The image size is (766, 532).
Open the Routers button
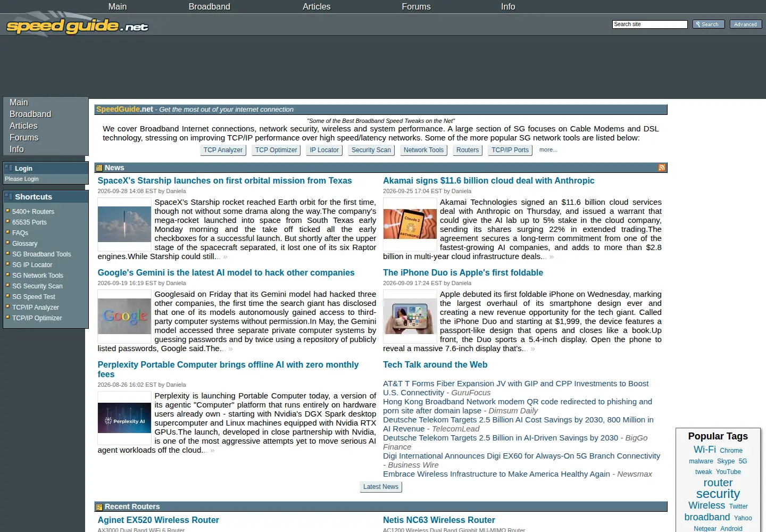tap(468, 150)
